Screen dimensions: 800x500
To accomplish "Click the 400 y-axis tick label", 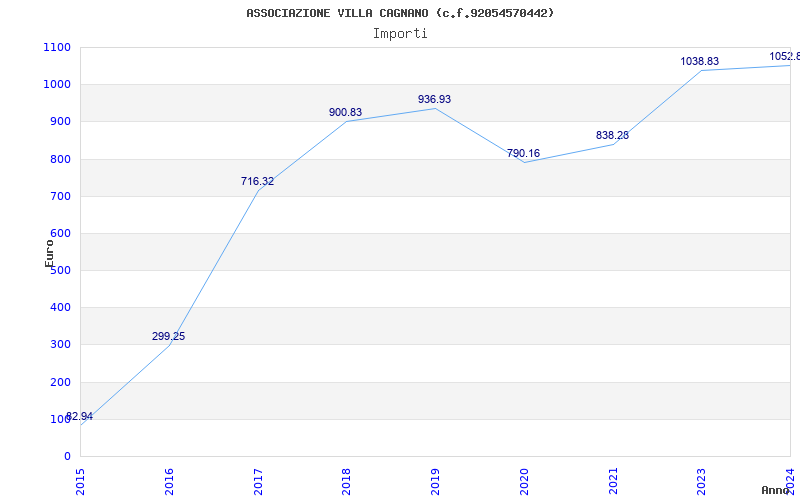I will pos(60,308).
